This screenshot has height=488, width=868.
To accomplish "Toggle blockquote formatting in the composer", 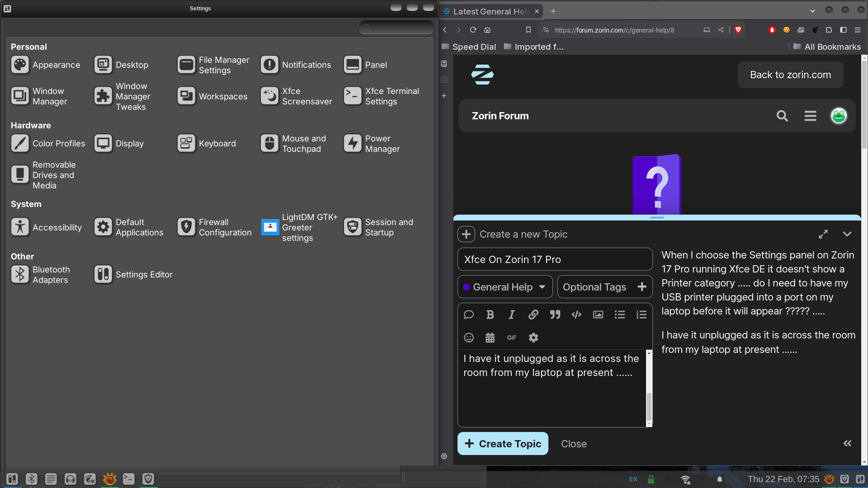I will (x=555, y=314).
